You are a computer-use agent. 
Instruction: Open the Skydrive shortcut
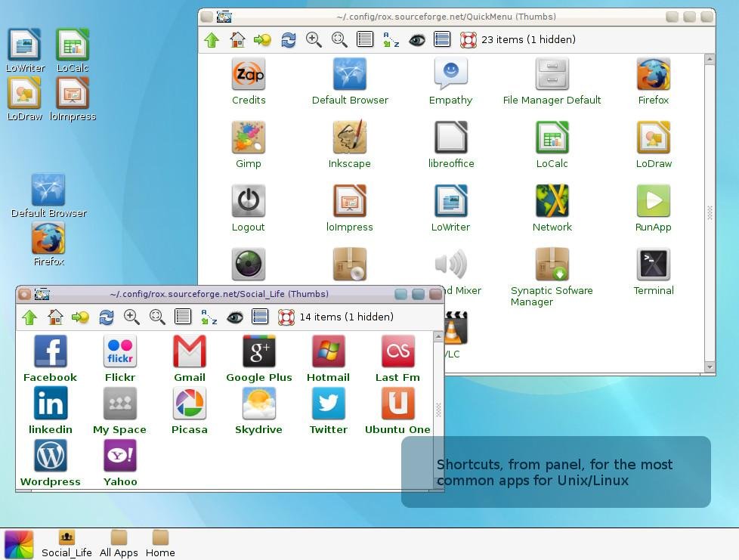[258, 404]
